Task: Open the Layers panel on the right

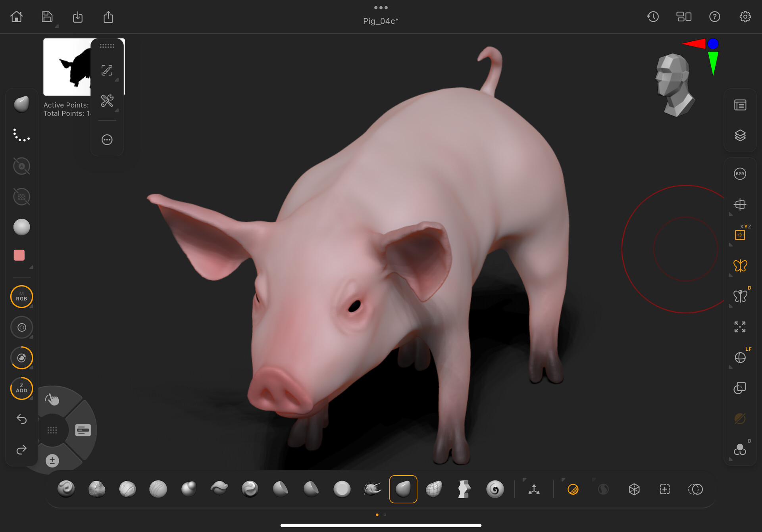Action: 740,135
